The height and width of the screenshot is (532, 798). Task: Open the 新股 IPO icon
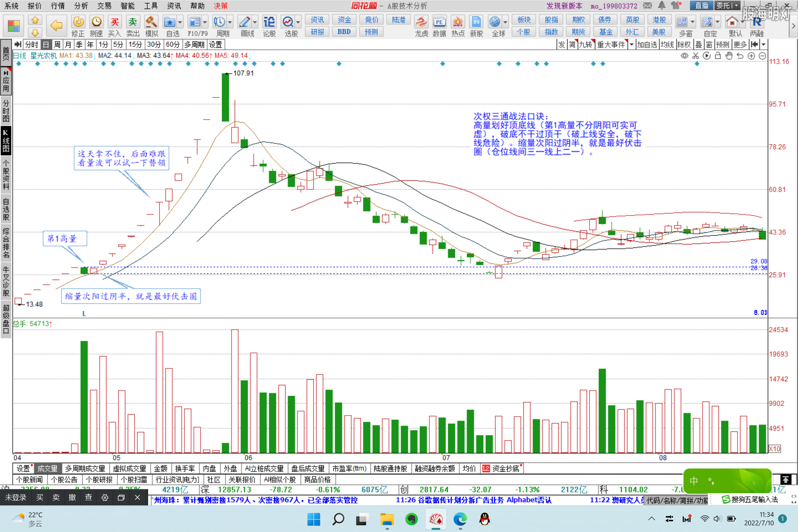coord(476,26)
